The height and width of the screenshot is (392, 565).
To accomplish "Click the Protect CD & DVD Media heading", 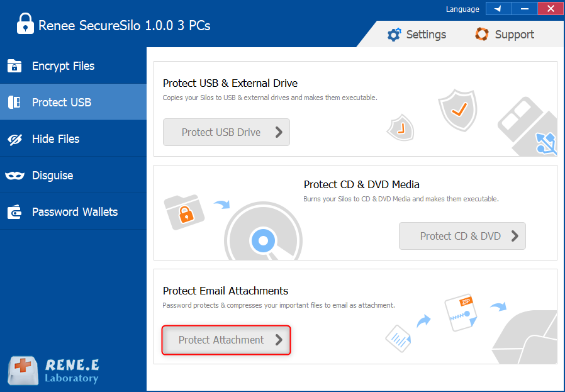I will click(361, 184).
